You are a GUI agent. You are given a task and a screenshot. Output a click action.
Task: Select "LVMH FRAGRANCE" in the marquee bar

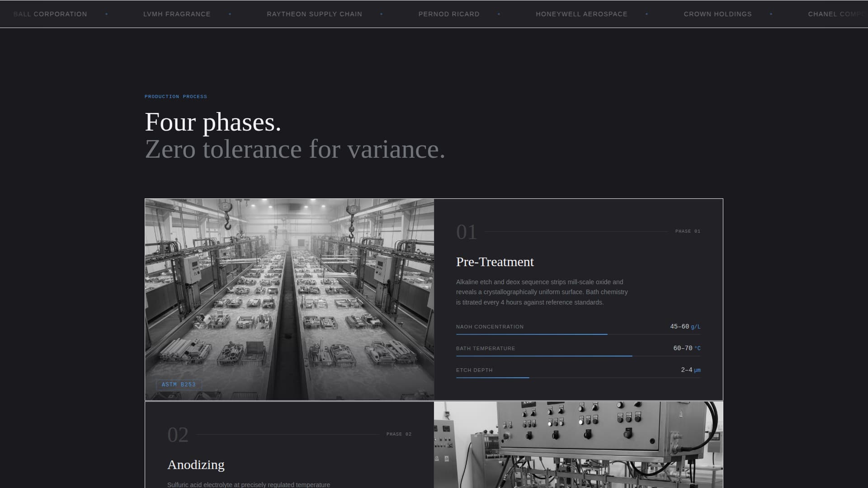point(176,14)
